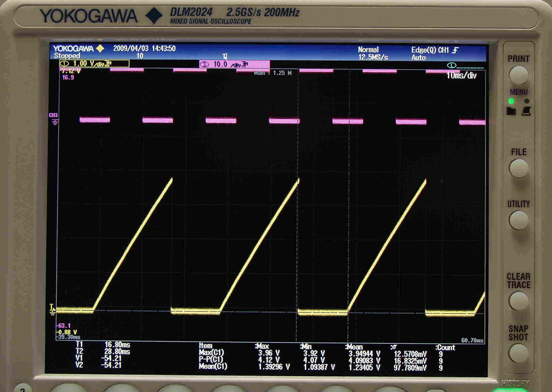Screen dimensions: 552x392
Task: Click the T1 "16.80ms" cursor value
Action: point(117,345)
